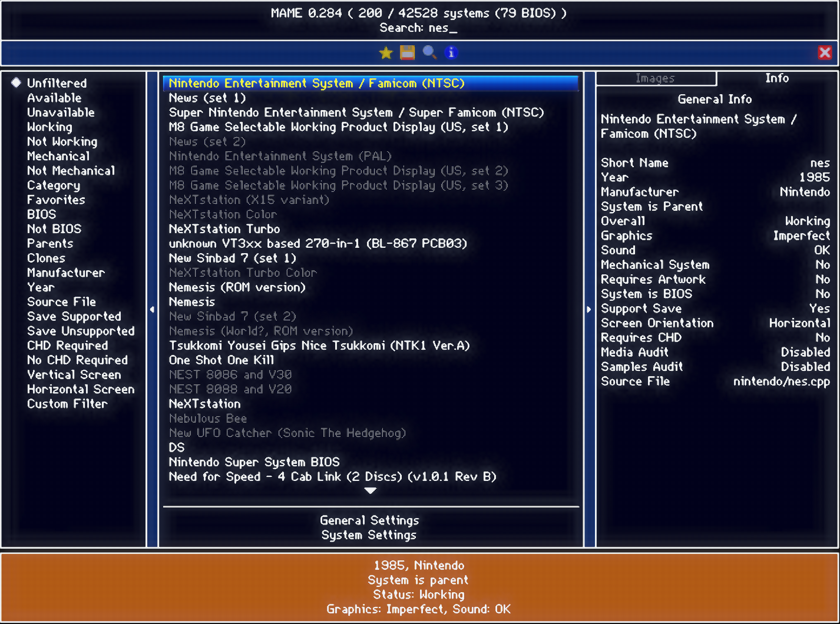
Task: Exit MAME using the red X toolbar icon
Action: pyautogui.click(x=825, y=52)
